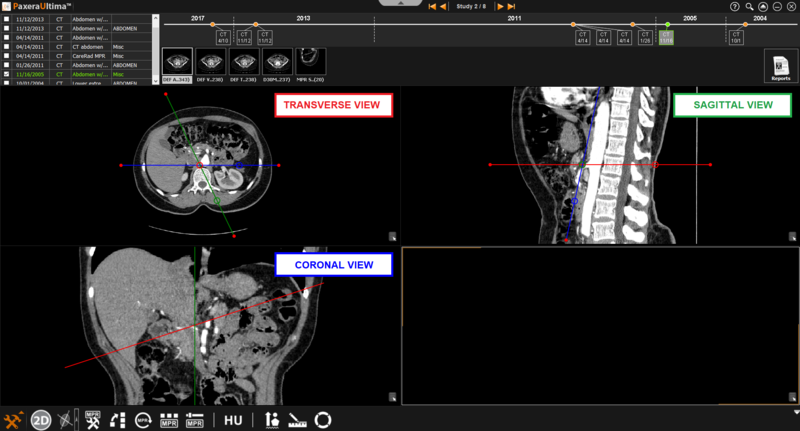800x431 pixels.
Task: Open the search magnifier icon
Action: click(749, 6)
